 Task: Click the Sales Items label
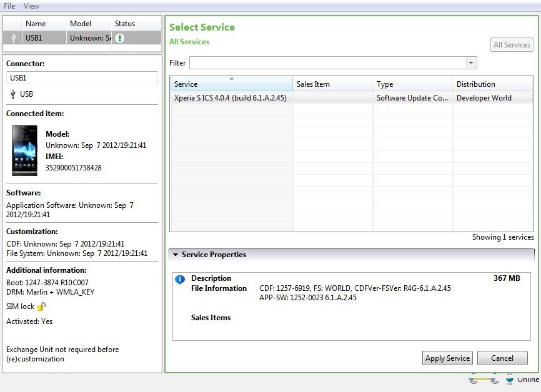pyautogui.click(x=211, y=318)
